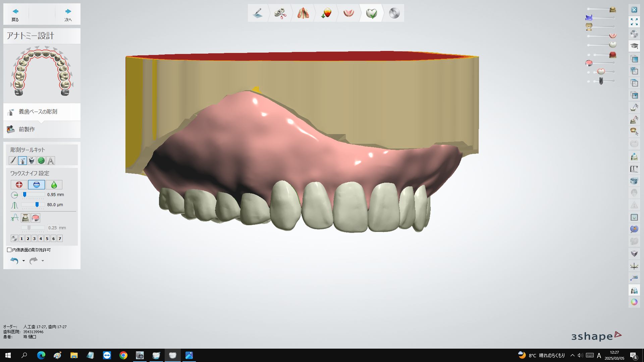Click the 次へ next button
The height and width of the screenshot is (362, 644).
click(x=68, y=14)
